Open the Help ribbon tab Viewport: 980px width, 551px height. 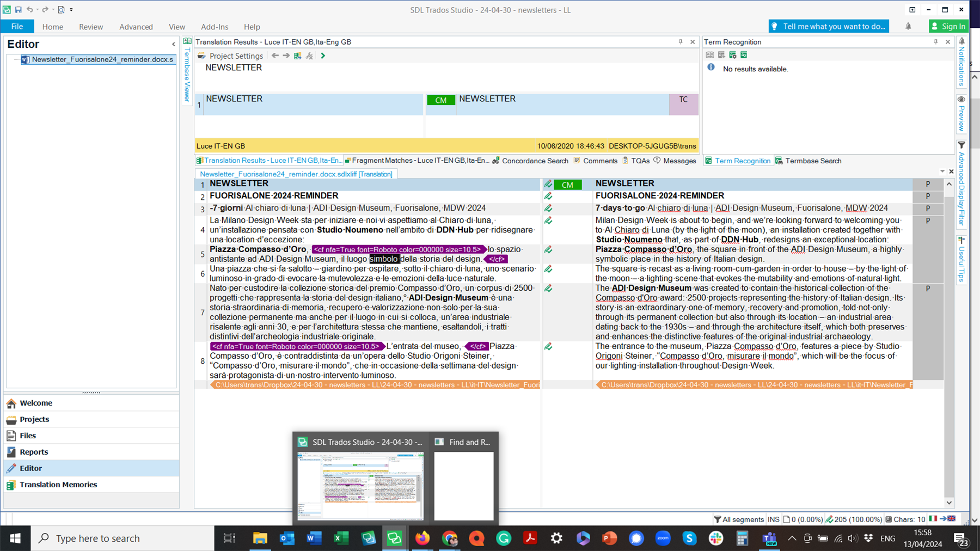click(x=252, y=27)
